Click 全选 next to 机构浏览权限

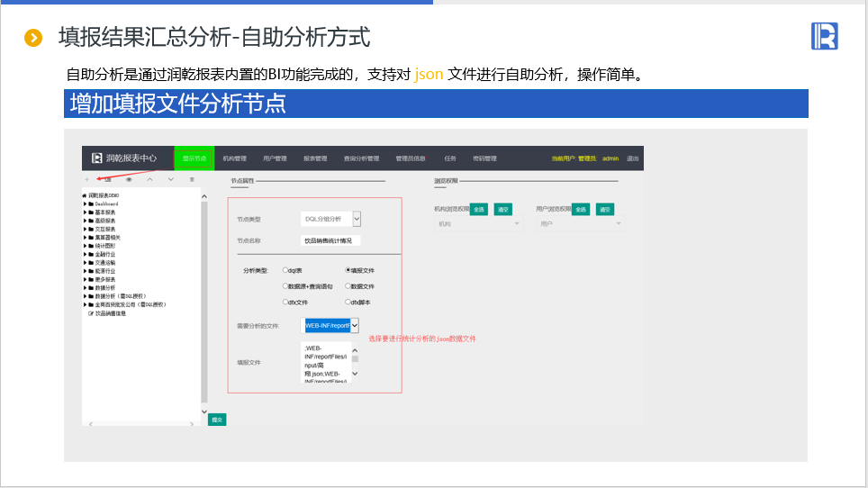[x=479, y=209]
